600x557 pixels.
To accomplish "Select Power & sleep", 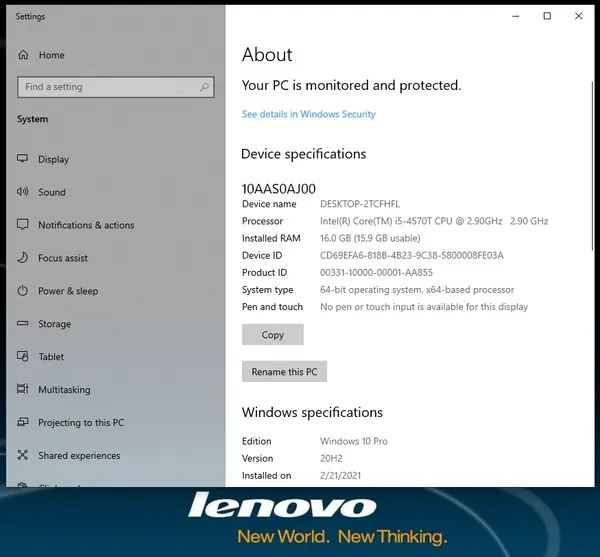I will [x=68, y=291].
